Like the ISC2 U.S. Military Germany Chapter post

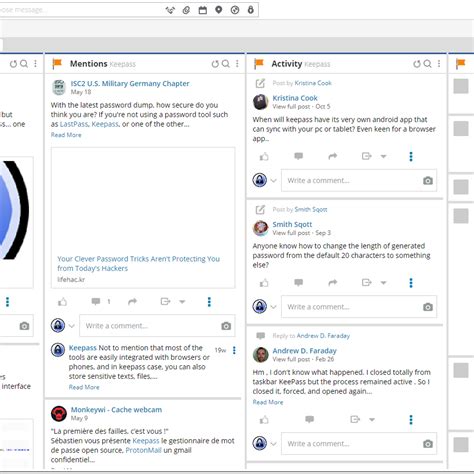pos(63,302)
